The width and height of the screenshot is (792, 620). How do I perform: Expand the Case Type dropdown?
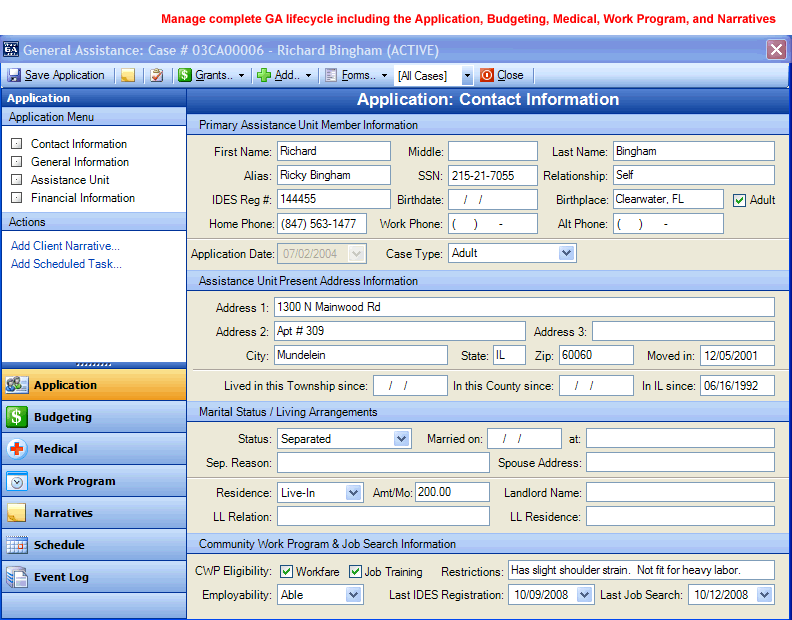(566, 253)
